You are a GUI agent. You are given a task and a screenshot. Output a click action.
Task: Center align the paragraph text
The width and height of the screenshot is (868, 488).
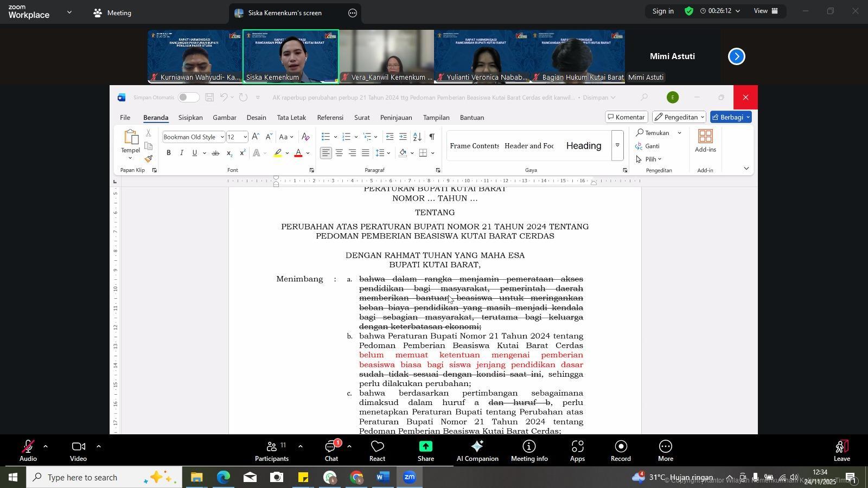[339, 153]
